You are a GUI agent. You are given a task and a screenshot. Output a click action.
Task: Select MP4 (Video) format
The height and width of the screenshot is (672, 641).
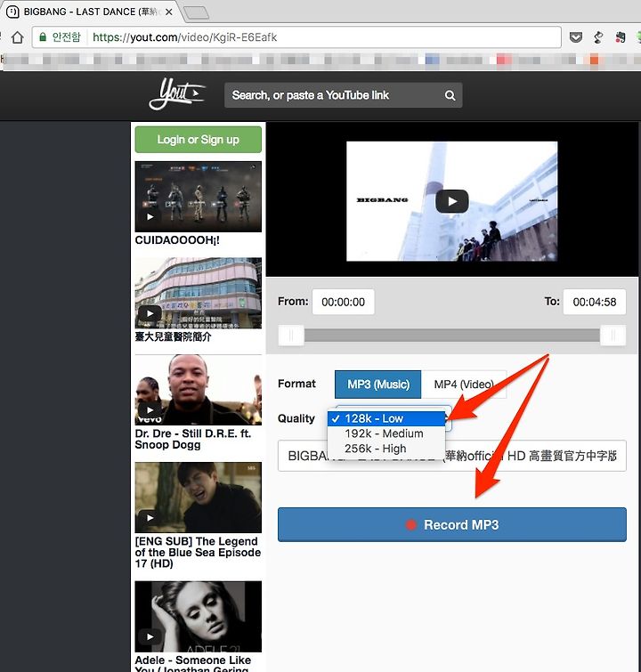tap(464, 384)
